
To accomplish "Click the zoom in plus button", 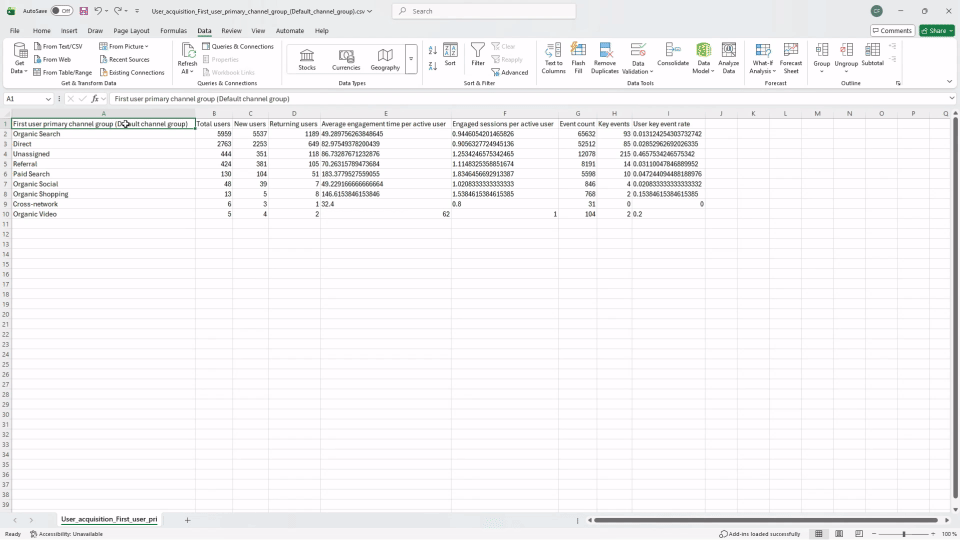I will click(933, 534).
